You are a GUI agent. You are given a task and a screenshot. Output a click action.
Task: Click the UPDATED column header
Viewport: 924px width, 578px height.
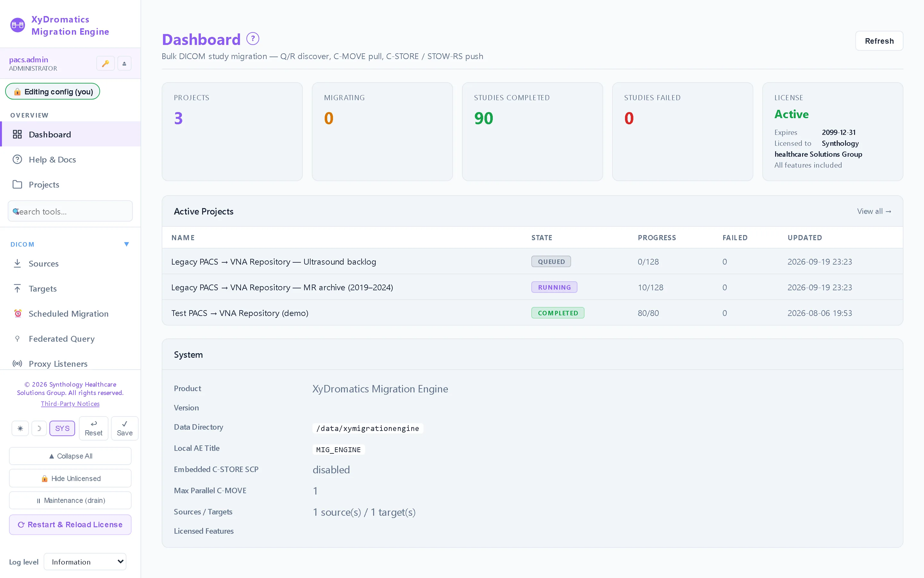coord(805,238)
